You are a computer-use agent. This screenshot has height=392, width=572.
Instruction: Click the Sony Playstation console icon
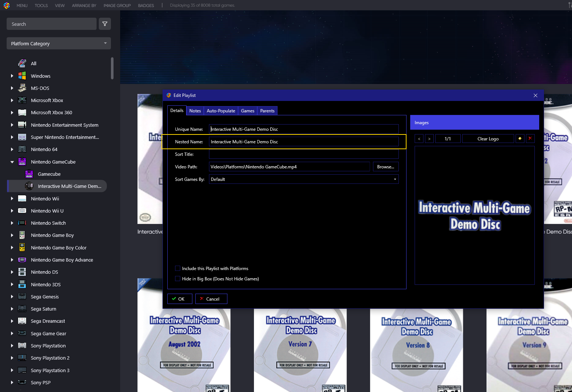click(x=22, y=346)
